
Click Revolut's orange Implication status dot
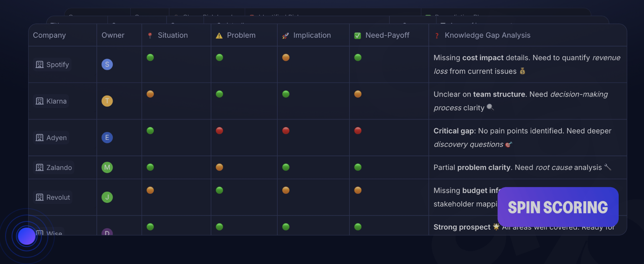coord(286,190)
